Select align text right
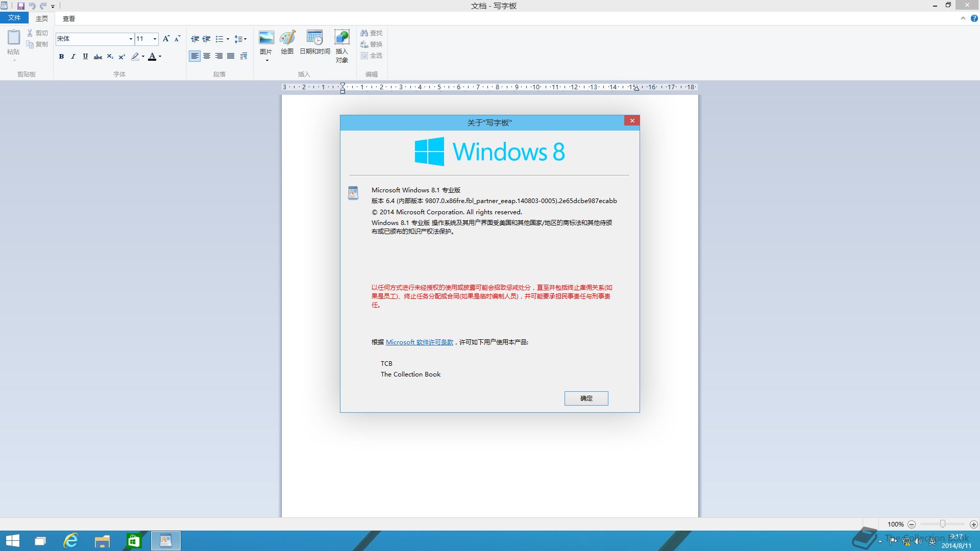980x551 pixels. (x=219, y=56)
